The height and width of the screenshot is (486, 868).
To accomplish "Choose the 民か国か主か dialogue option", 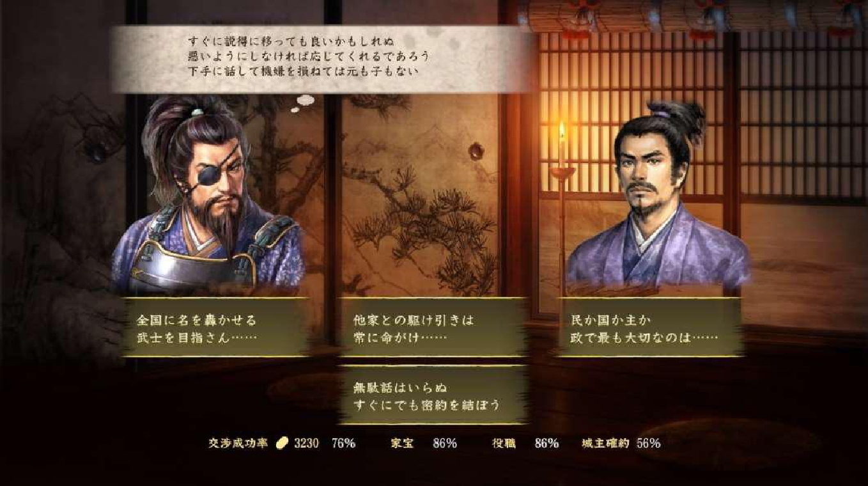I will click(x=650, y=327).
